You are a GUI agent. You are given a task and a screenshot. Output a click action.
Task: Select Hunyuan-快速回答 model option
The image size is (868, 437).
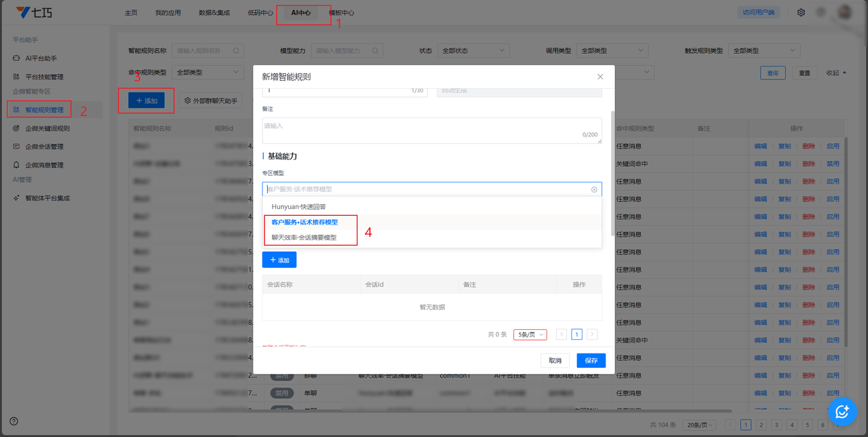[303, 206]
